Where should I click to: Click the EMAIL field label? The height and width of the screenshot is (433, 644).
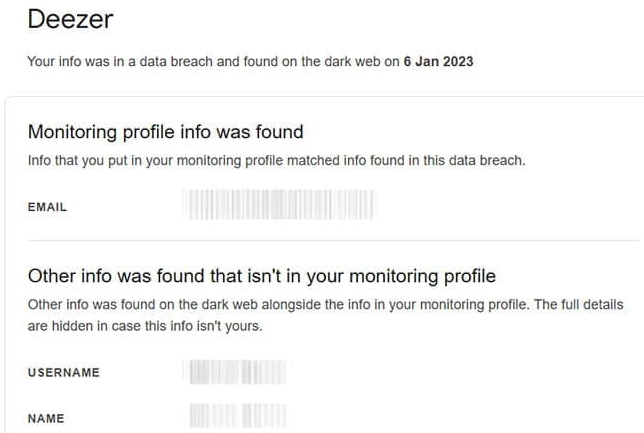pyautogui.click(x=47, y=207)
